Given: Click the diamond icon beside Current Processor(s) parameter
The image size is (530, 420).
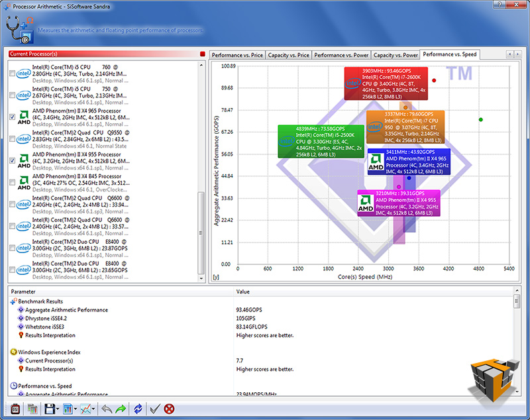Looking at the screenshot, I should (x=21, y=360).
